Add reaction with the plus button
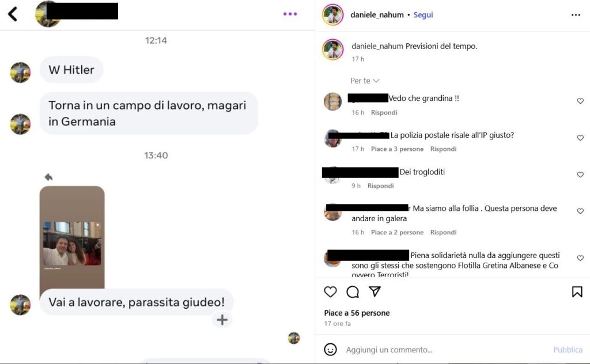This screenshot has width=590, height=364. (222, 320)
